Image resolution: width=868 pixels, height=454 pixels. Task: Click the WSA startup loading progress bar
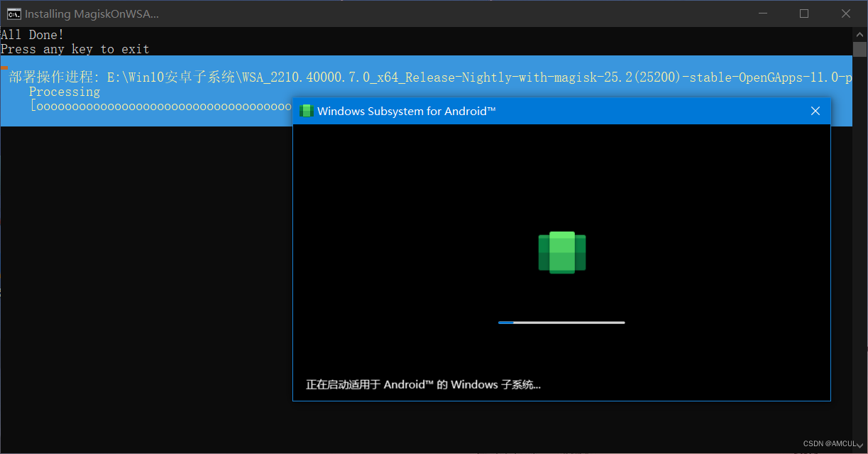tap(561, 323)
